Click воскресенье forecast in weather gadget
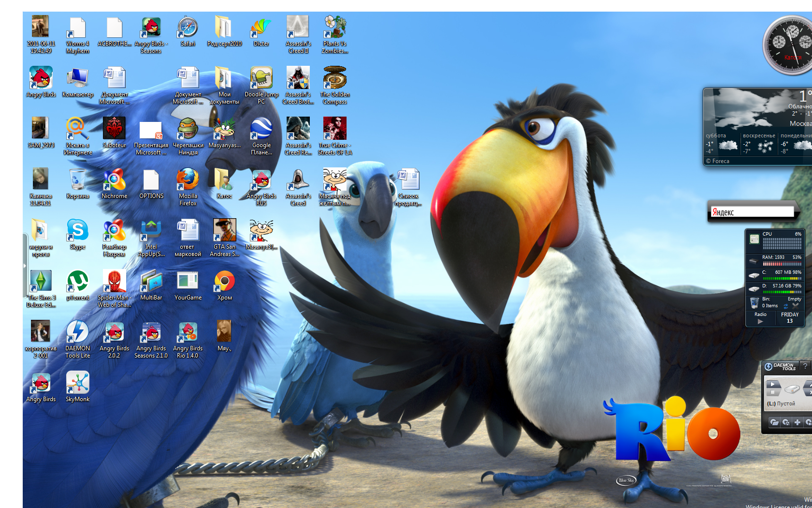The image size is (812, 508). [759, 144]
